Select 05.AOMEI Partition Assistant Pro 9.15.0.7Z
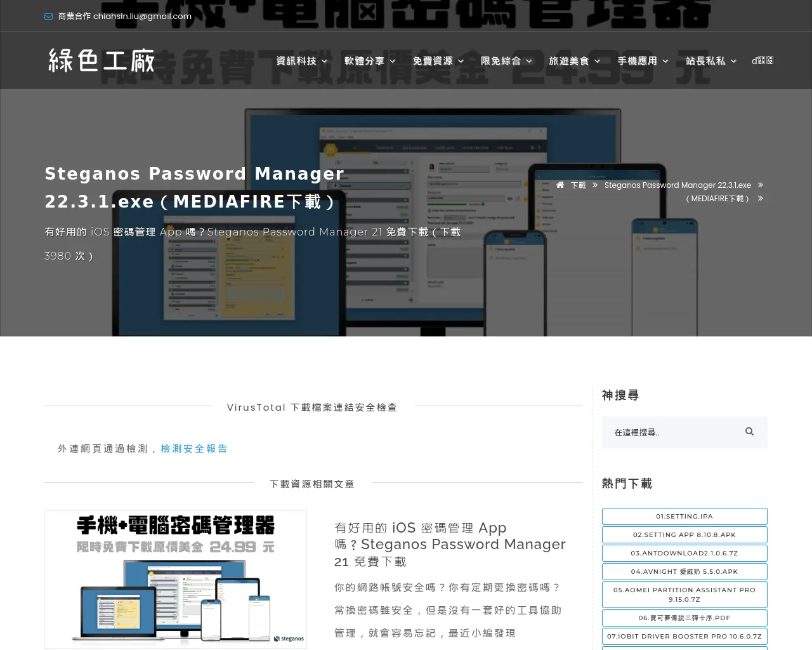Screen dimensions: 812x650 coord(684,595)
